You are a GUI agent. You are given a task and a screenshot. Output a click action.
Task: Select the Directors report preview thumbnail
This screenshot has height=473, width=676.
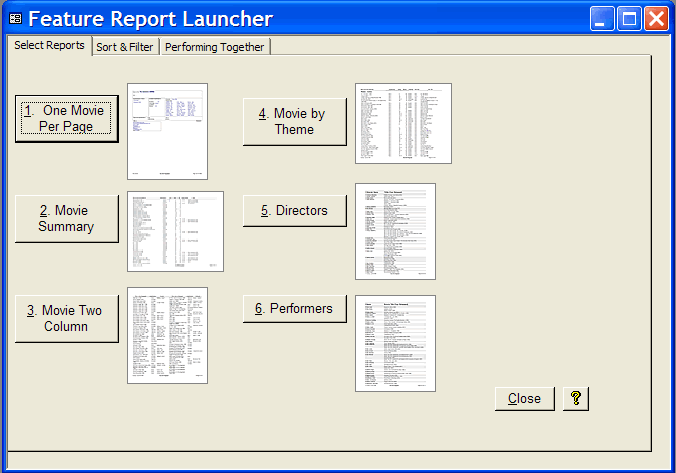395,231
